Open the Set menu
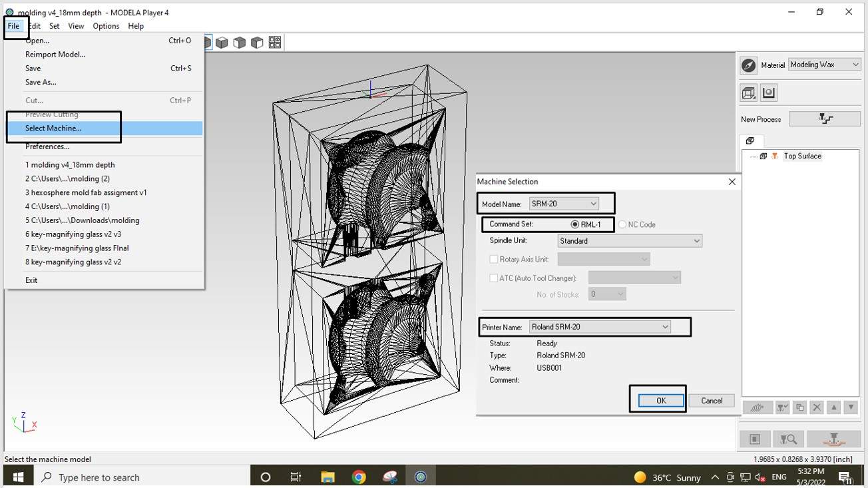The height and width of the screenshot is (488, 868). (x=54, y=26)
